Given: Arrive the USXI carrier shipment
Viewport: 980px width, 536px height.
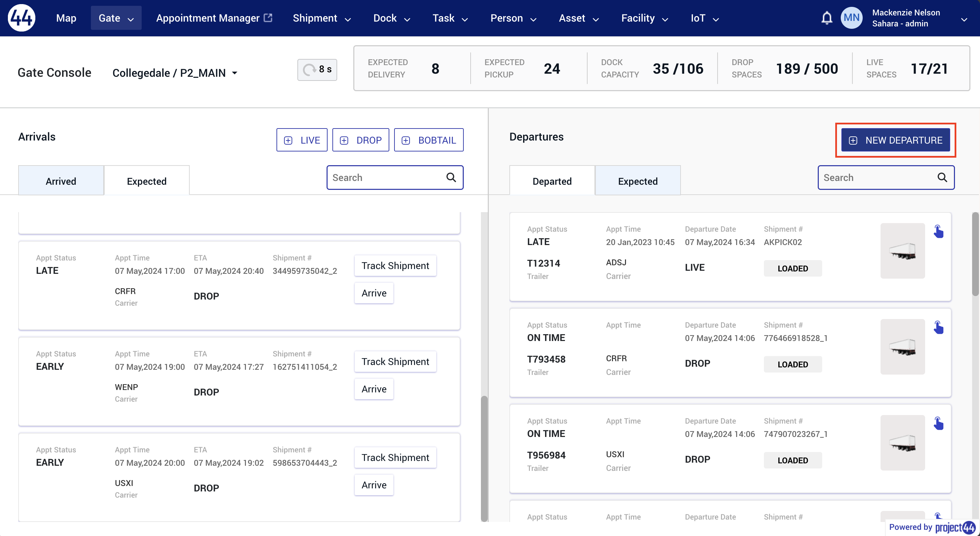Looking at the screenshot, I should click(x=374, y=485).
